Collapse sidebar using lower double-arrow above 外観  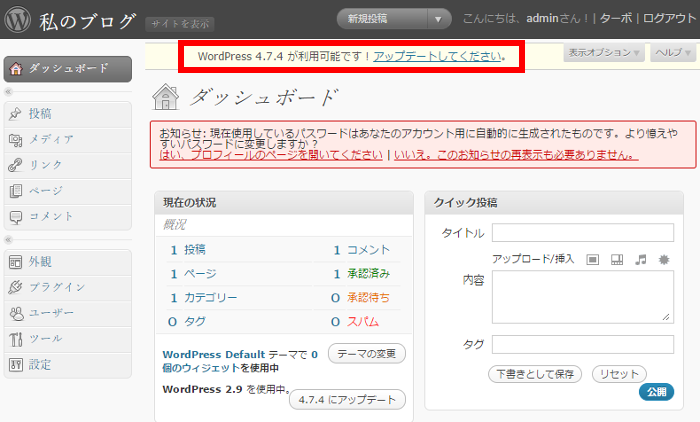(8, 240)
